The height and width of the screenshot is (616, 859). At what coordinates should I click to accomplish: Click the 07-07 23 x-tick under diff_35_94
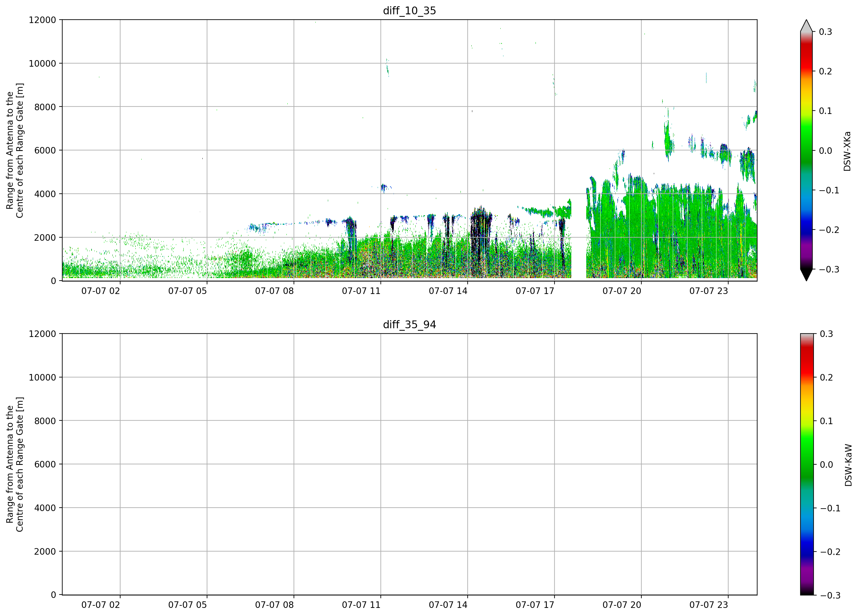pos(709,605)
